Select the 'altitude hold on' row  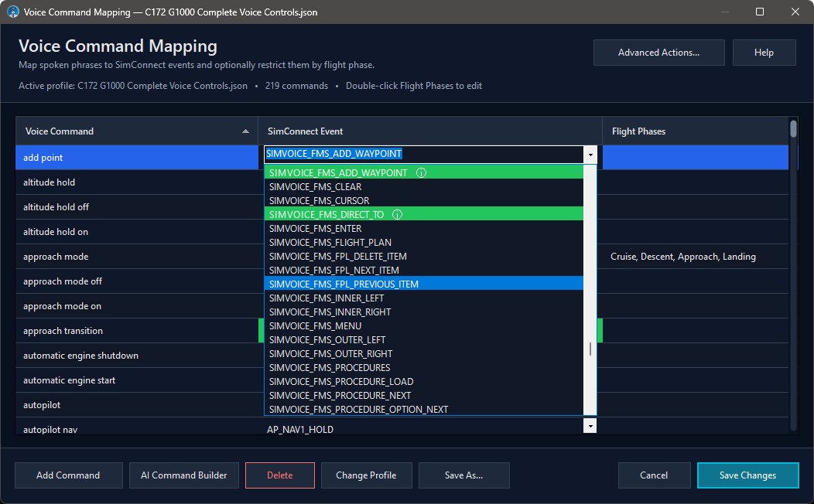[x=136, y=232]
